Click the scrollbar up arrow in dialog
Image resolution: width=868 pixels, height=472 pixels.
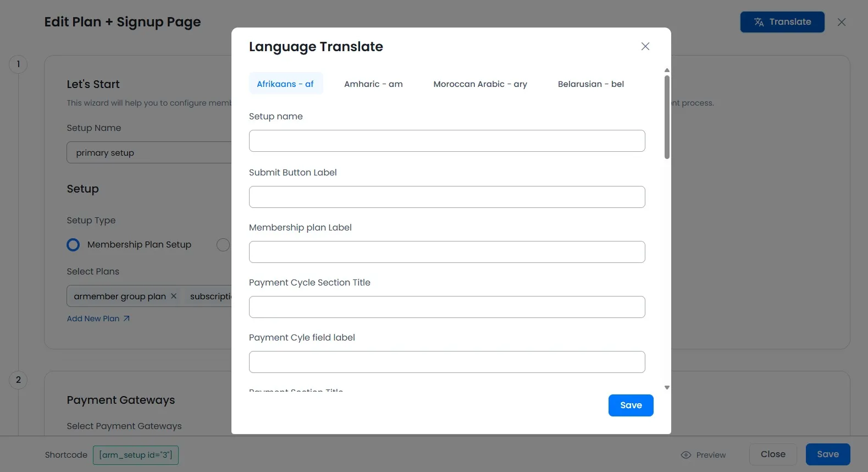click(x=667, y=70)
